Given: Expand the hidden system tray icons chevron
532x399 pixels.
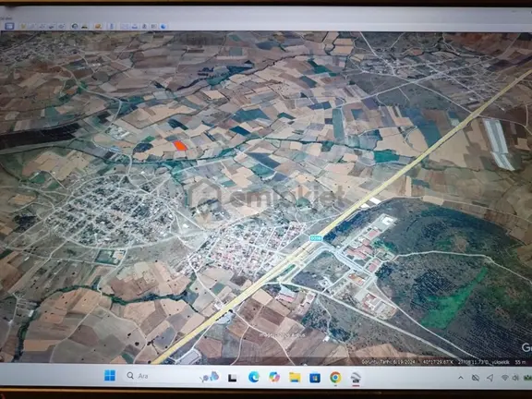Looking at the screenshot, I should pyautogui.click(x=461, y=377).
